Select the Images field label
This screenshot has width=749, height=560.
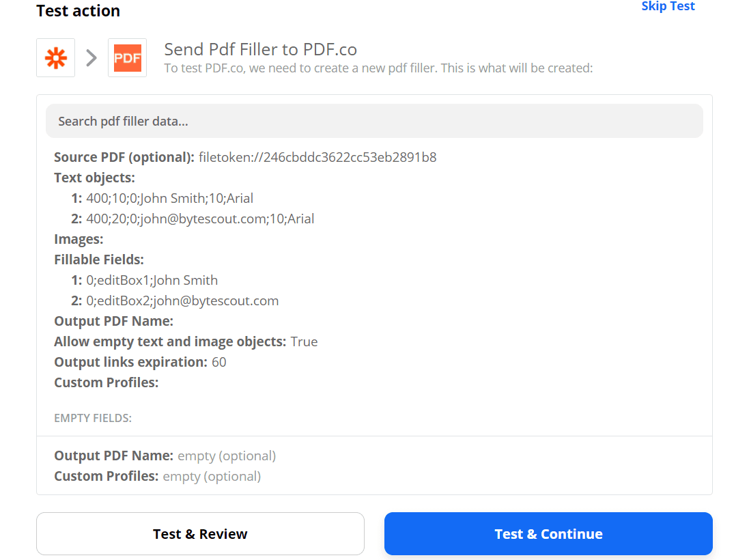[72, 238]
